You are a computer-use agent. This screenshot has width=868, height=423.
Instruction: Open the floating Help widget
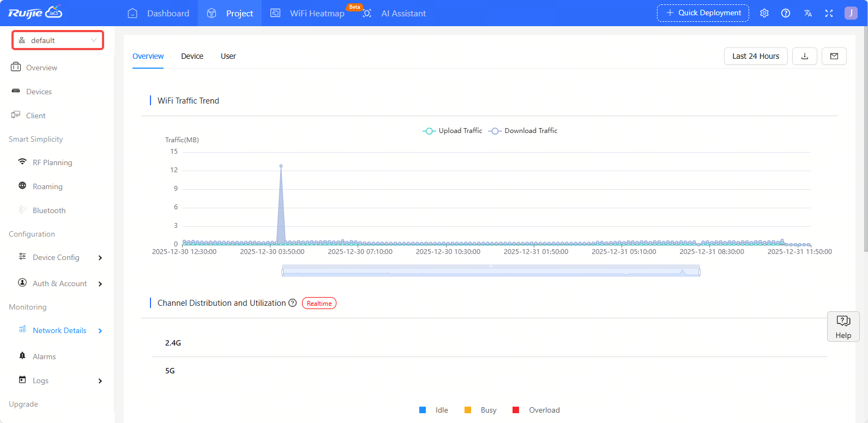(843, 327)
